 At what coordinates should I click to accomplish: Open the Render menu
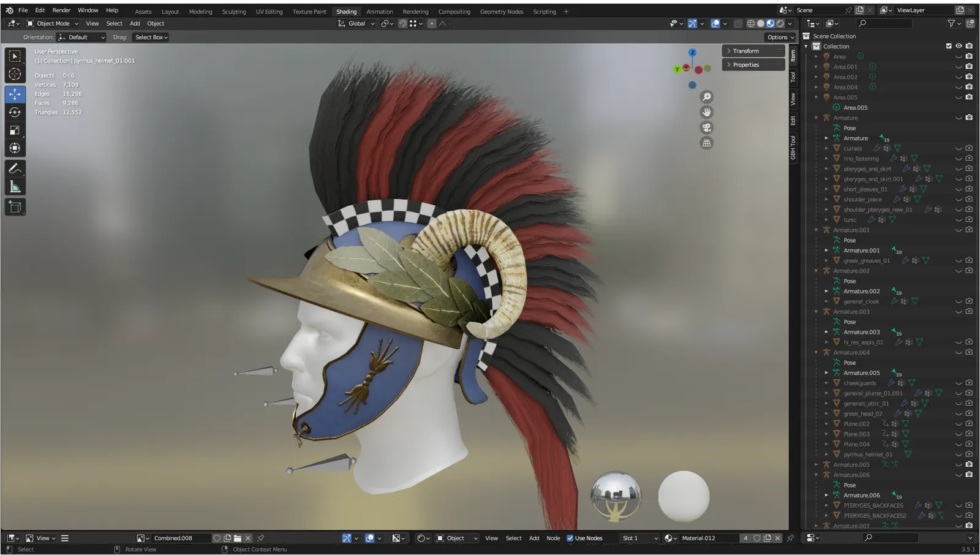tap(61, 10)
